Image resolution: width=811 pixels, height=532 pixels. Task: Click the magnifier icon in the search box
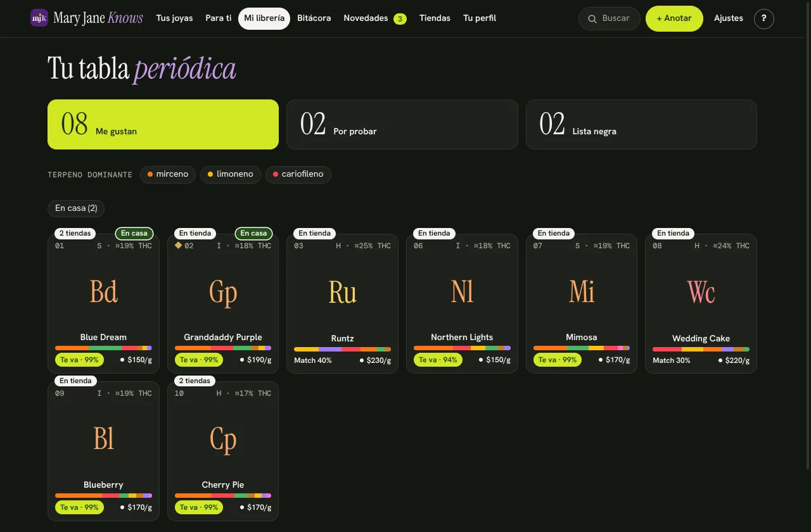point(592,19)
